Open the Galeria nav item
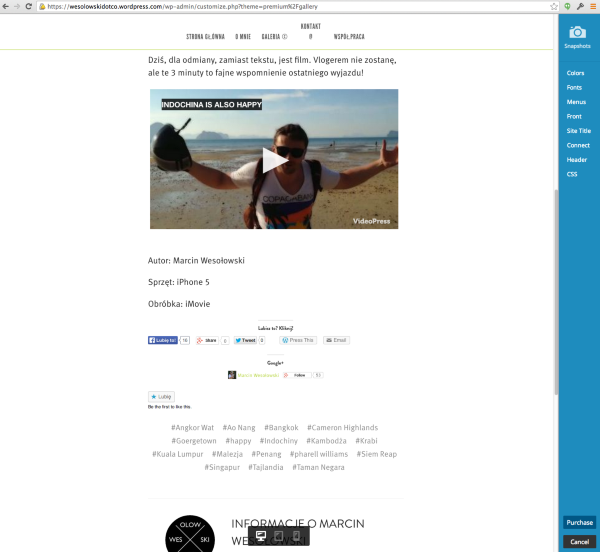Screen dimensions: 600x552 274,37
